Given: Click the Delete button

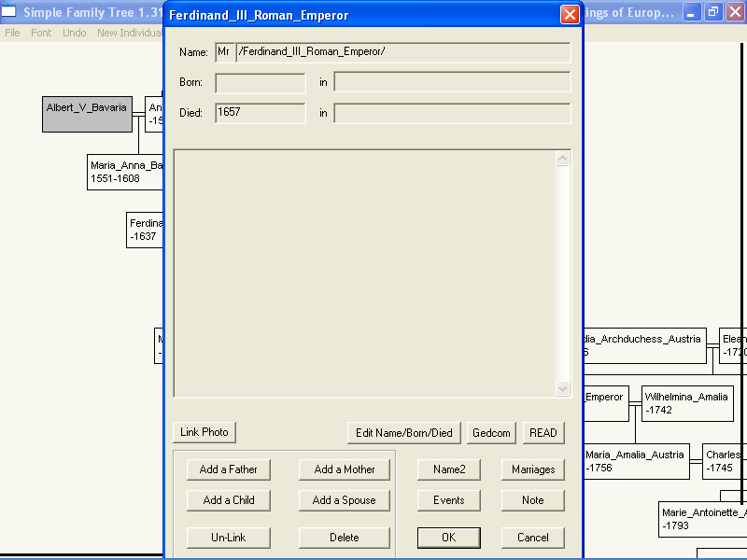Looking at the screenshot, I should [344, 538].
